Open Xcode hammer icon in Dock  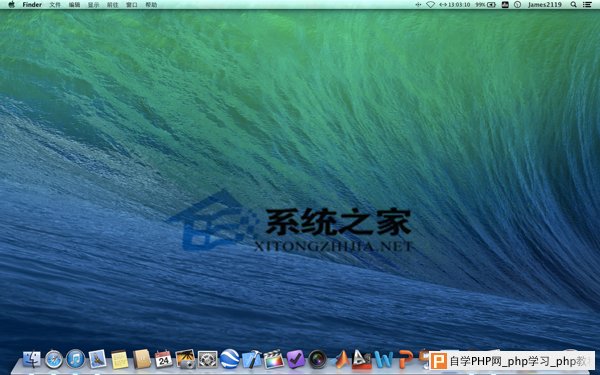coord(251,359)
